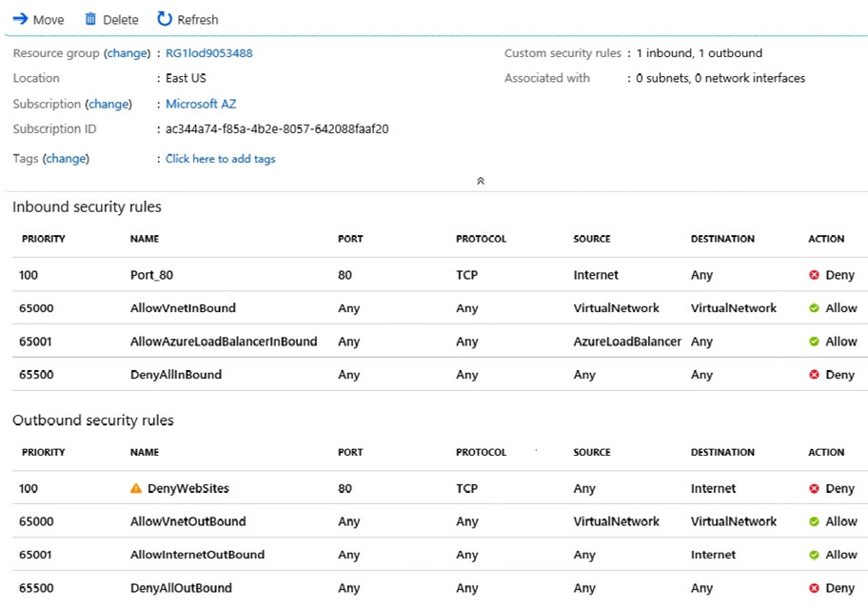Click the inbound ACTION column header

[826, 239]
